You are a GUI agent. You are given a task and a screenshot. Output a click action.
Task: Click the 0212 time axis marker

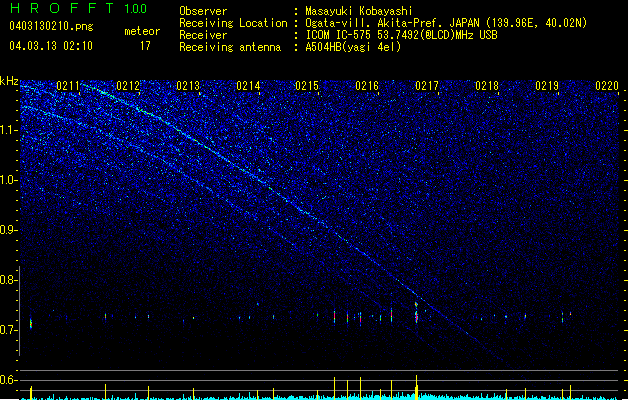[x=128, y=86]
